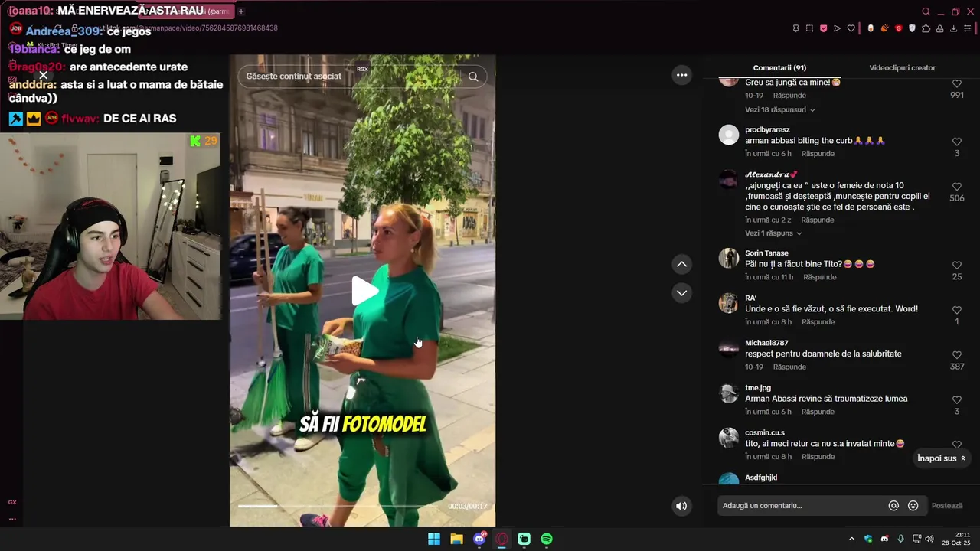Seek using the video progress bar

pos(340,506)
